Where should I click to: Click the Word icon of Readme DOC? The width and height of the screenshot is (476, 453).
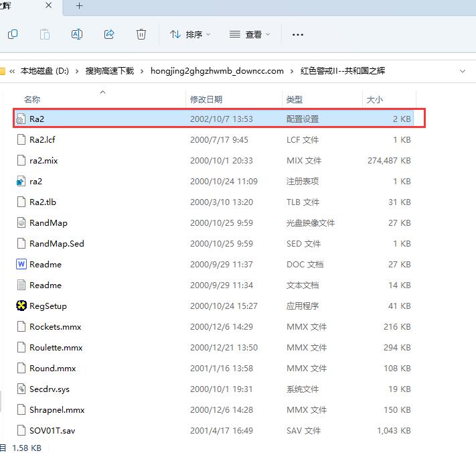point(21,264)
